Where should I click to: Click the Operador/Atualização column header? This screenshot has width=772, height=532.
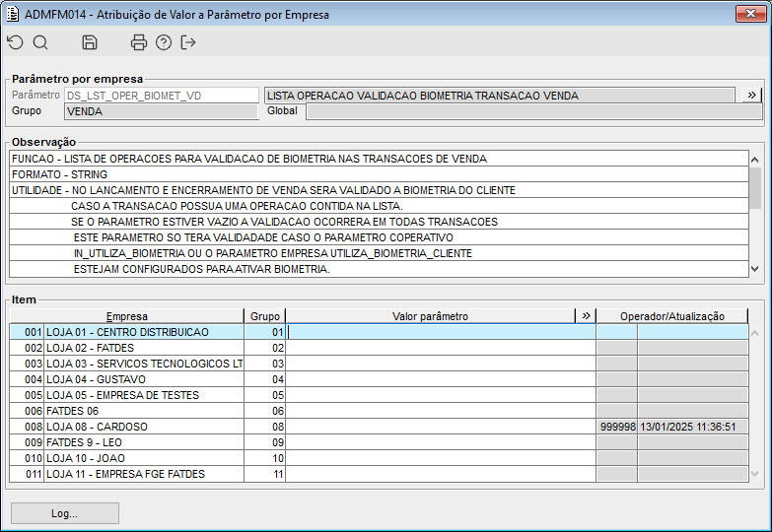click(672, 316)
